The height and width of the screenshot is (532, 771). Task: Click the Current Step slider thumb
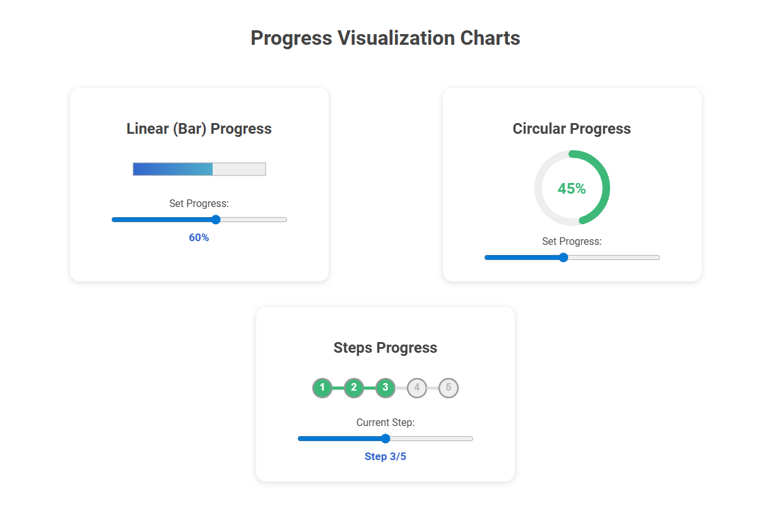(385, 438)
